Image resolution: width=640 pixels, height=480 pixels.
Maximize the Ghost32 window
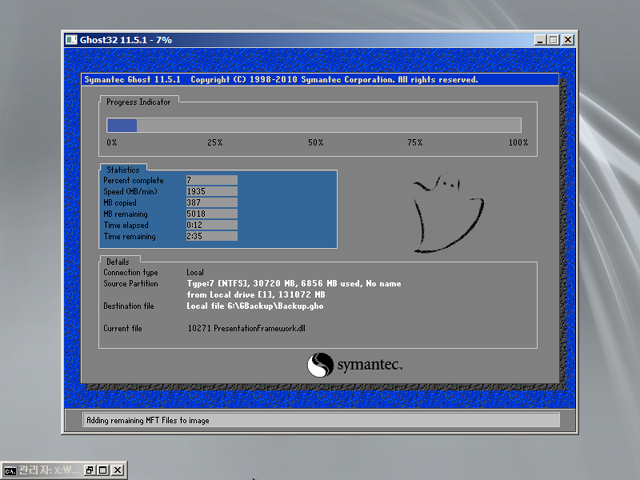(x=553, y=40)
